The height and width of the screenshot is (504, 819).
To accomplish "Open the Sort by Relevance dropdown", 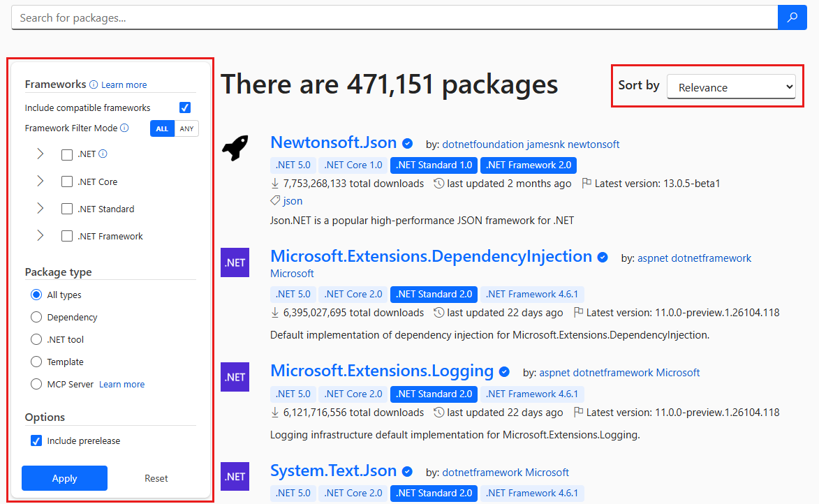I will point(731,87).
